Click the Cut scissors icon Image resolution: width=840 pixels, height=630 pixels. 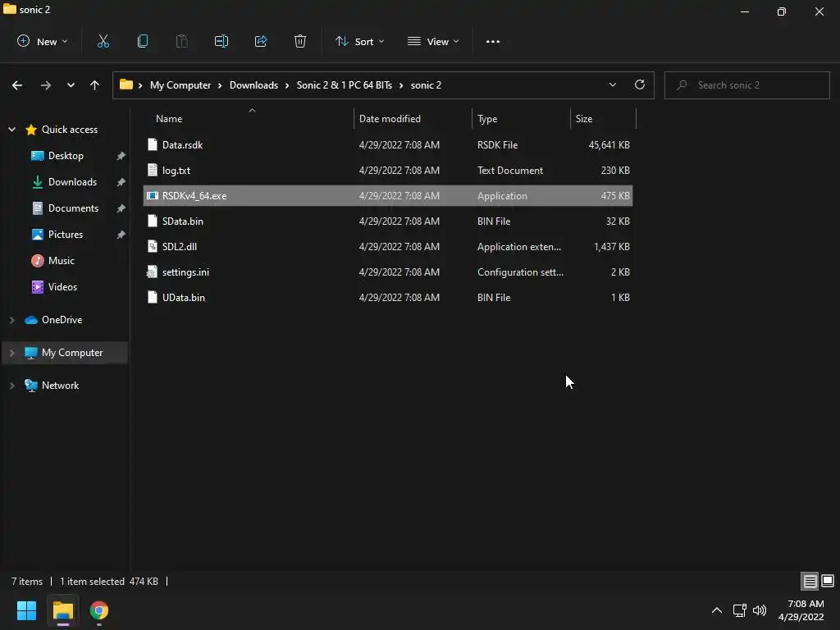tap(103, 41)
